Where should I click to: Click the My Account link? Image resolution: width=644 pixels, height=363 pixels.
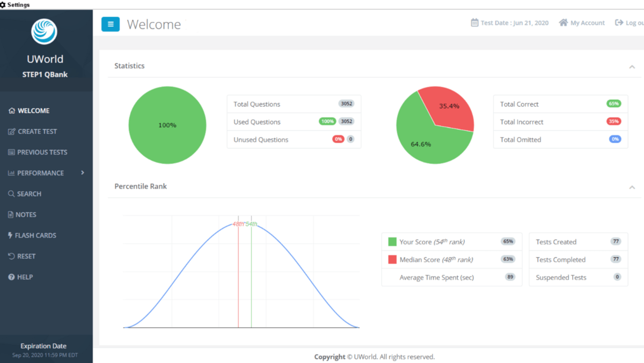pyautogui.click(x=588, y=23)
